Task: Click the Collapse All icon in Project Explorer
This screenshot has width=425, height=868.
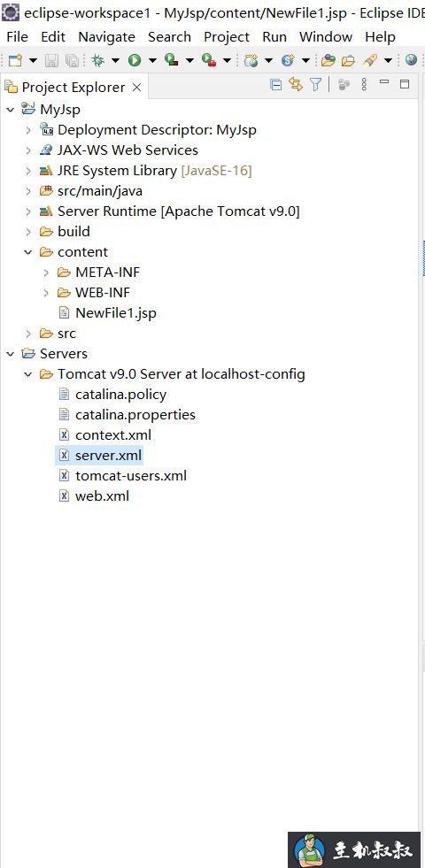Action: 275,85
